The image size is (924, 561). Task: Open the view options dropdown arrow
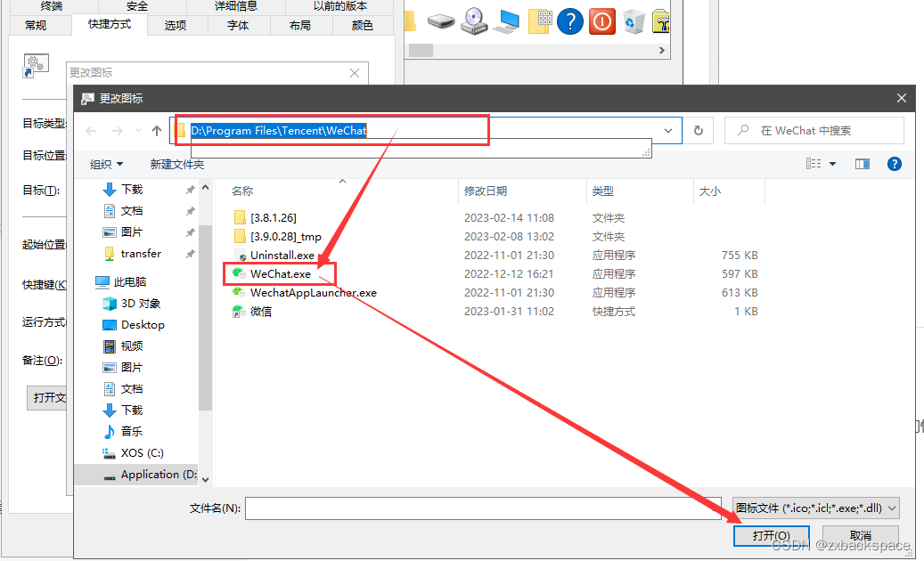(x=832, y=164)
